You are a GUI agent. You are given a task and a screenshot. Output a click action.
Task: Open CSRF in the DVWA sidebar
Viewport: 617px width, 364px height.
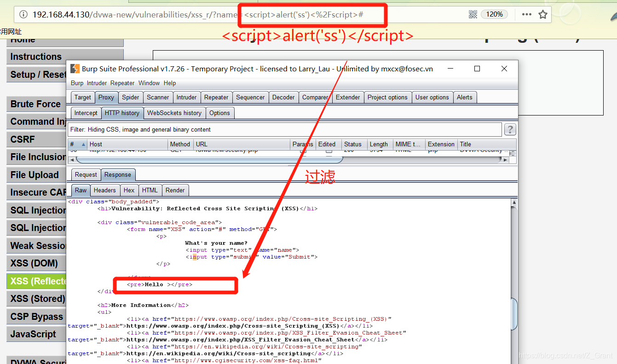(x=36, y=139)
